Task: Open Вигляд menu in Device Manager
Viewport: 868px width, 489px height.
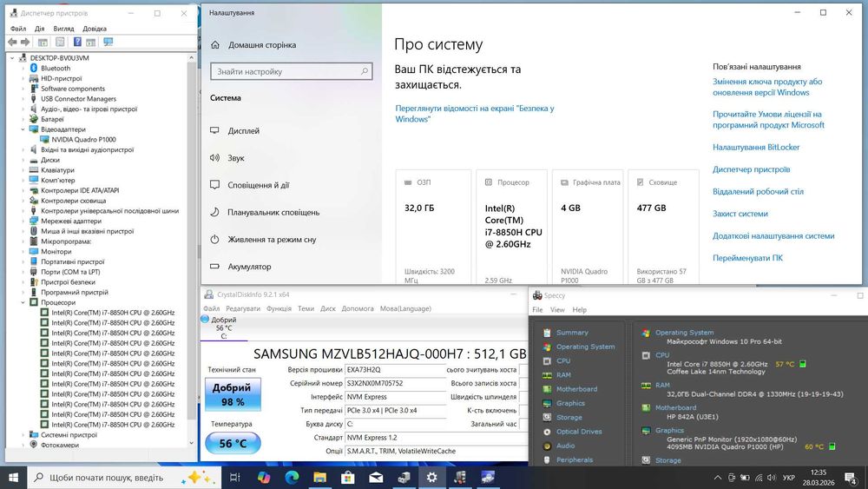Action: (x=63, y=29)
